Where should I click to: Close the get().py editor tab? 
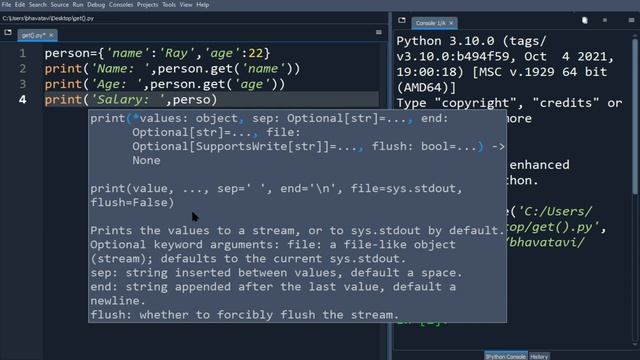pyautogui.click(x=51, y=36)
